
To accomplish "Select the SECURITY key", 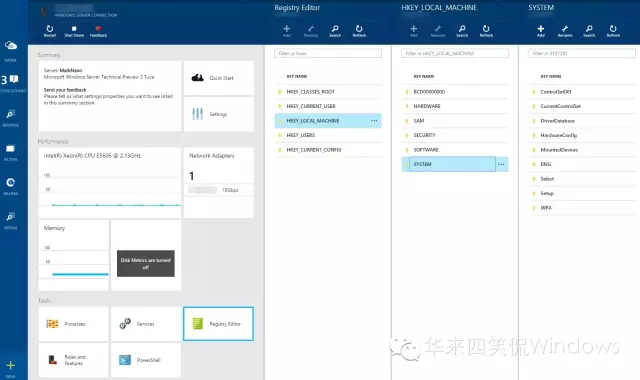I will click(x=455, y=135).
